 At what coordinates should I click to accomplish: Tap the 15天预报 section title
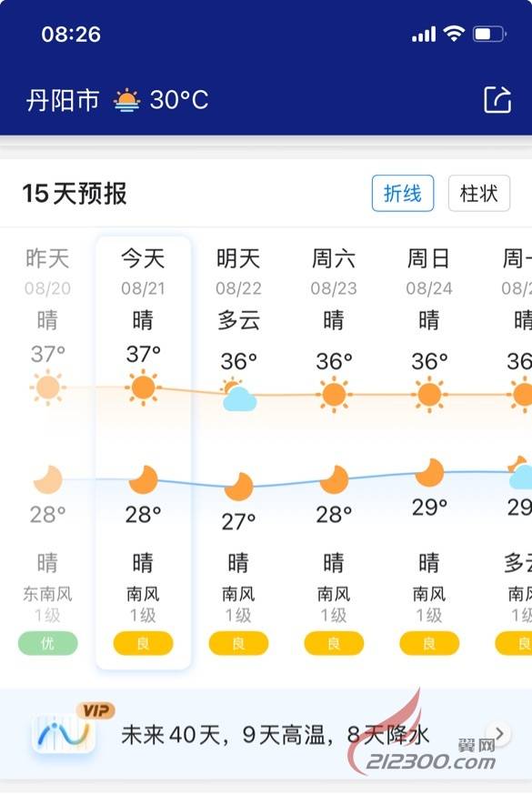pos(75,194)
